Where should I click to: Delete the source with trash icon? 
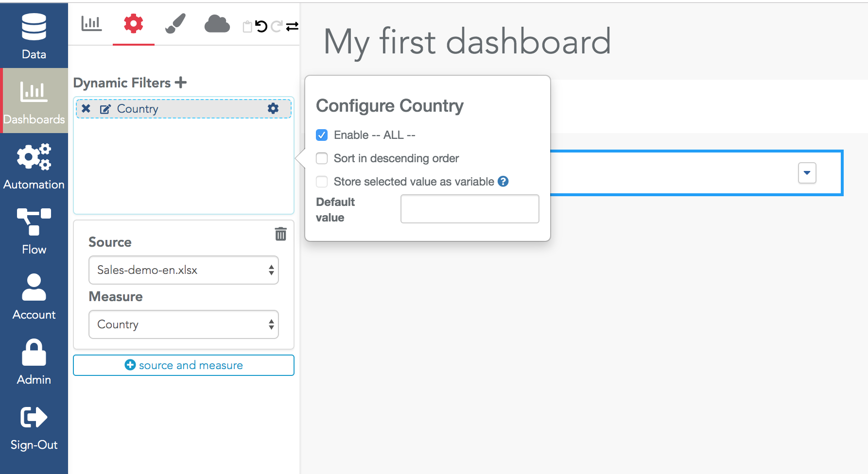pyautogui.click(x=280, y=234)
